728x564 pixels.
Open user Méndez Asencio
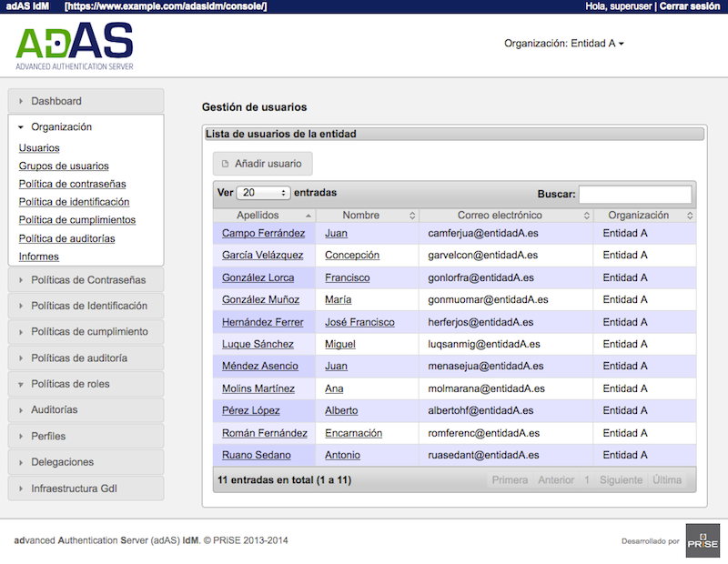(x=260, y=366)
